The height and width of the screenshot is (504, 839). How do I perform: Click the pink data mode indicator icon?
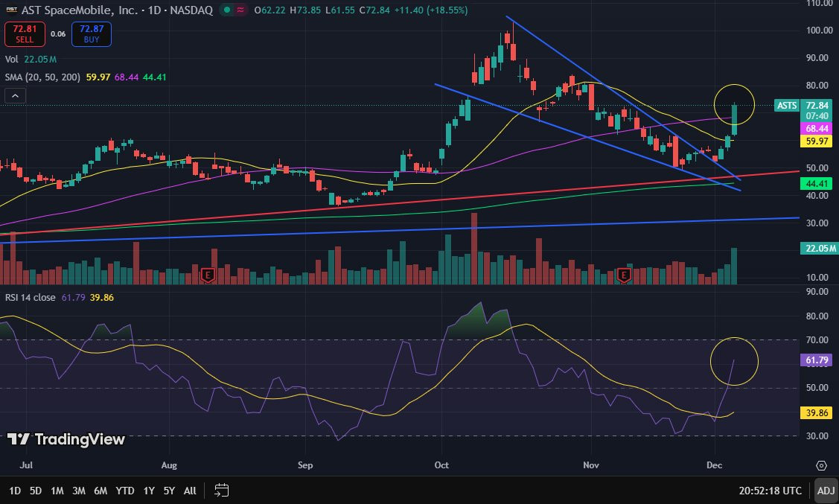(x=240, y=10)
